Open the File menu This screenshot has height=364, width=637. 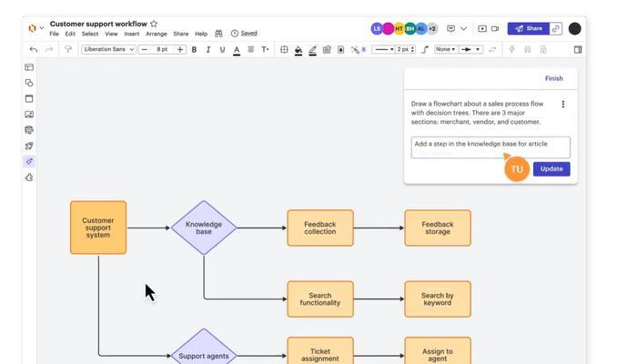54,34
